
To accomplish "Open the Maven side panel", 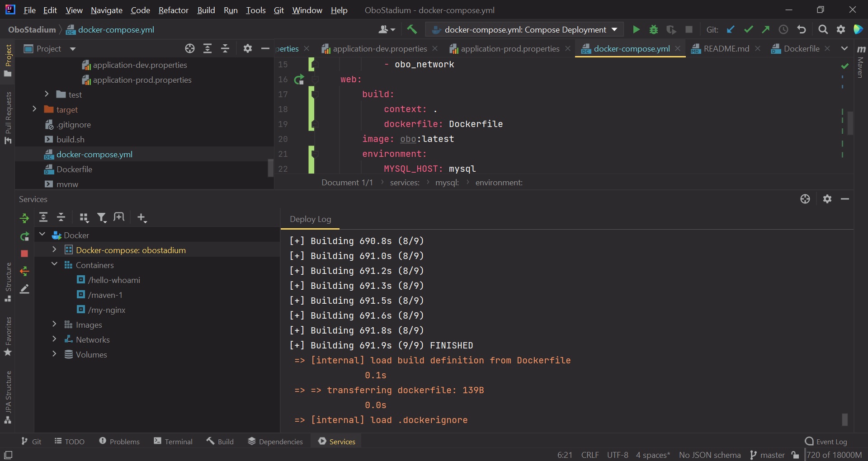I will click(861, 61).
